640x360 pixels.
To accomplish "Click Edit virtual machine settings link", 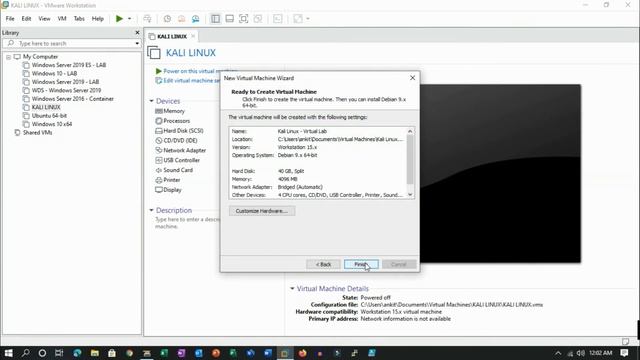I will pyautogui.click(x=188, y=81).
